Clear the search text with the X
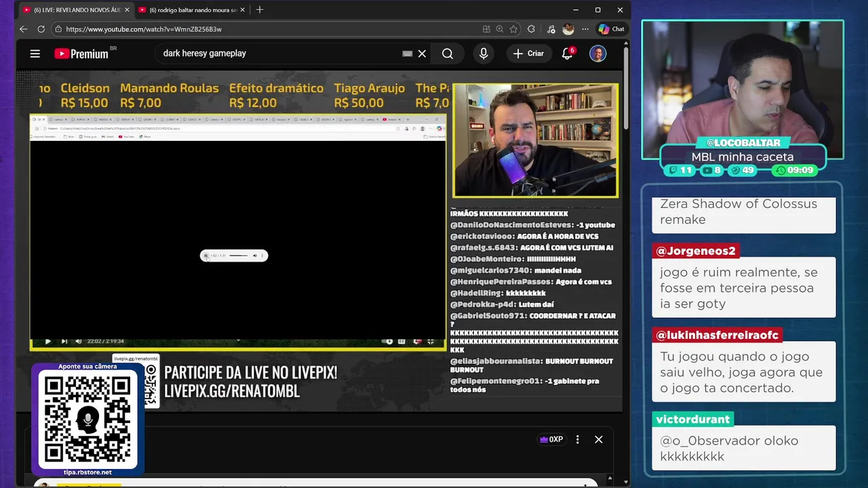The width and height of the screenshot is (868, 488). coord(422,54)
